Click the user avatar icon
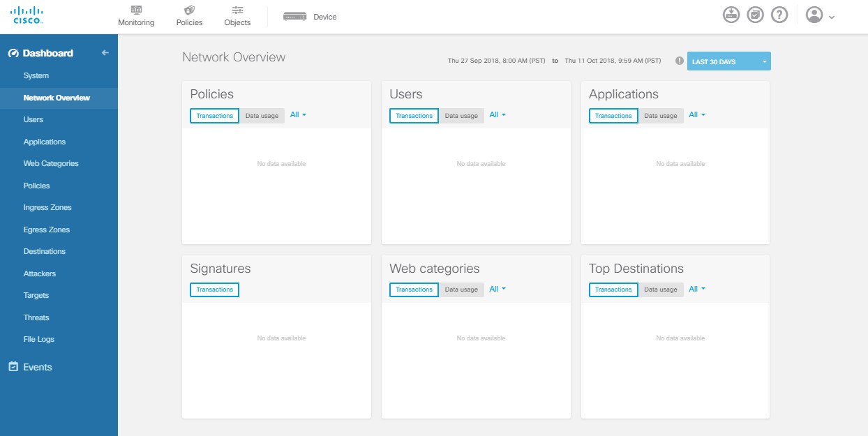The image size is (868, 436). (x=813, y=14)
